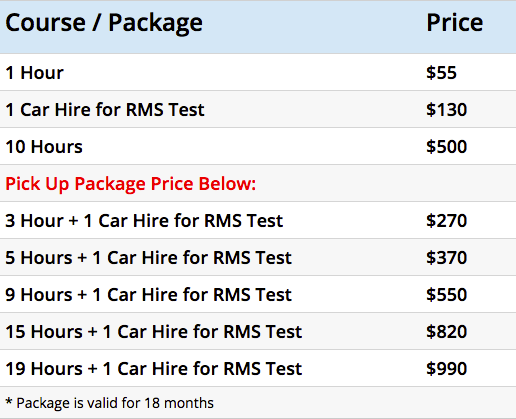Screen dimensions: 516x419
Task: Click the Price column header
Action: pos(455,23)
